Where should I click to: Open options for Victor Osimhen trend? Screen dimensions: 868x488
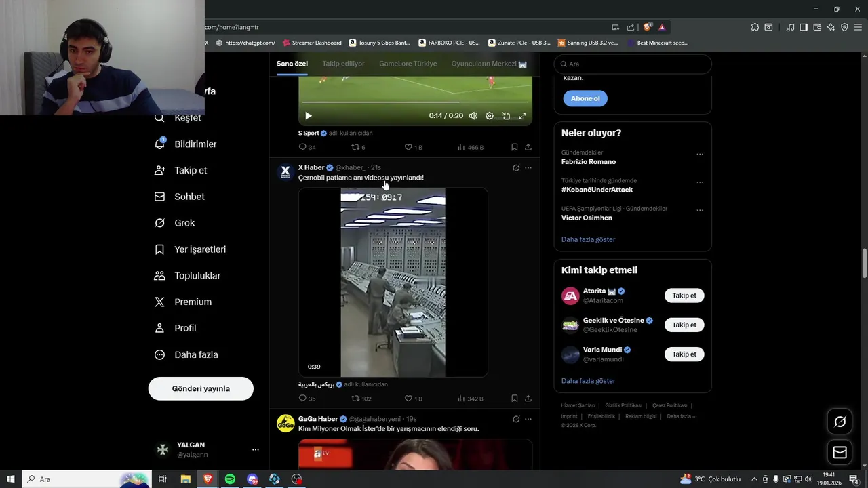click(x=700, y=211)
